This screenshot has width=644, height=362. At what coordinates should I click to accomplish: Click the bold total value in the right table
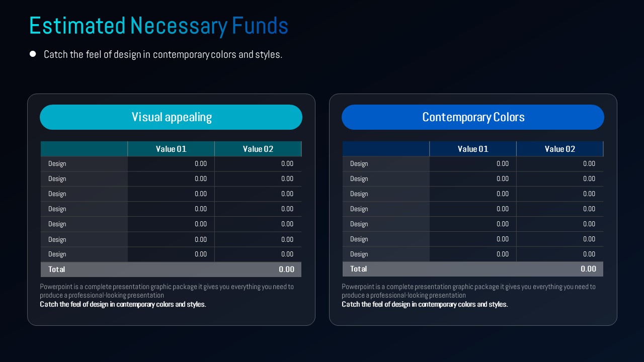click(588, 269)
